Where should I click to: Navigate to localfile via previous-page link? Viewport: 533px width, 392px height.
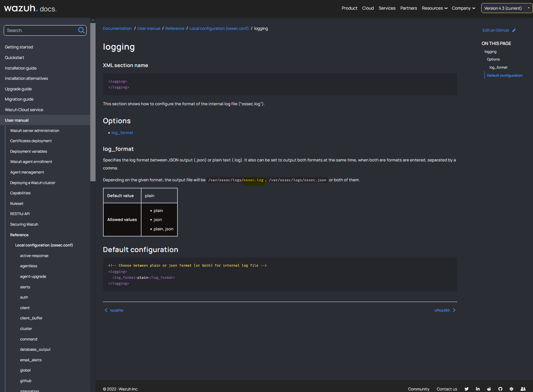point(116,310)
